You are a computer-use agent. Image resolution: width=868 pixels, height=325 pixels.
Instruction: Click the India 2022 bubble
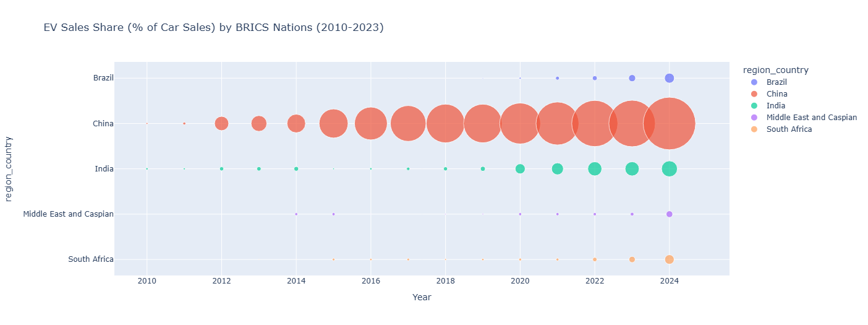click(x=595, y=168)
